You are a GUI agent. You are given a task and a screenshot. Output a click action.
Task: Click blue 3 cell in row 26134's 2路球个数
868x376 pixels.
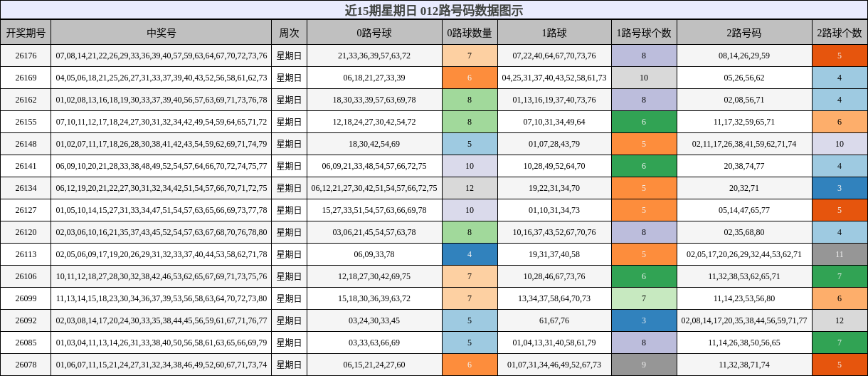tap(840, 188)
